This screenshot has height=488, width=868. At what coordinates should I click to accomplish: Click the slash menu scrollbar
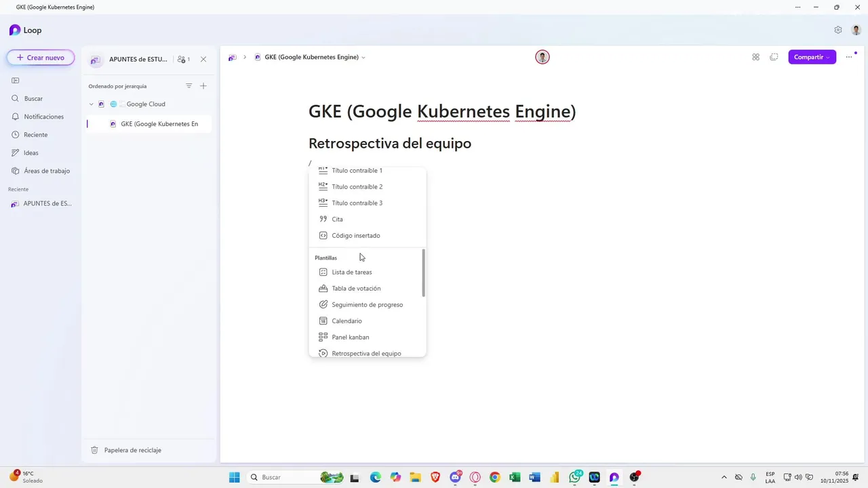(x=424, y=272)
